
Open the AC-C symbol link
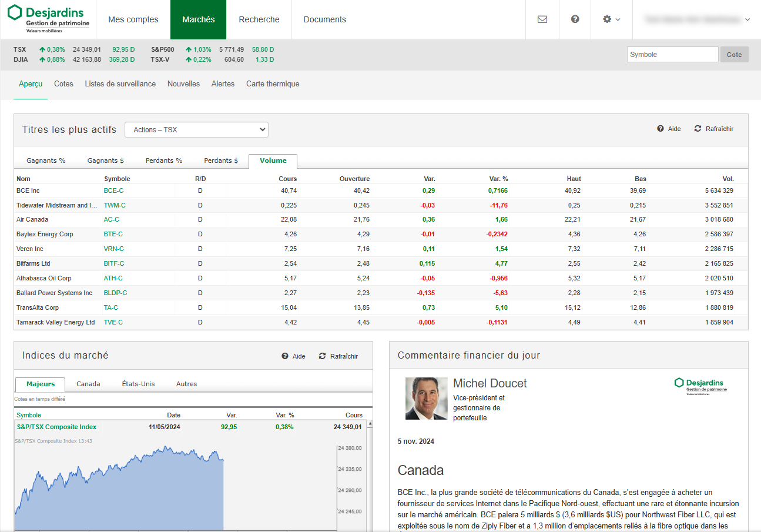[x=112, y=219]
